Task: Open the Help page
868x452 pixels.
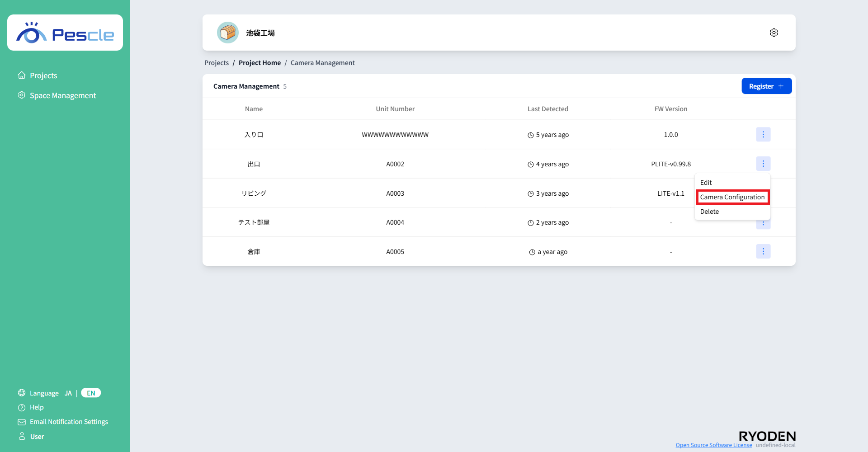Action: pos(37,407)
